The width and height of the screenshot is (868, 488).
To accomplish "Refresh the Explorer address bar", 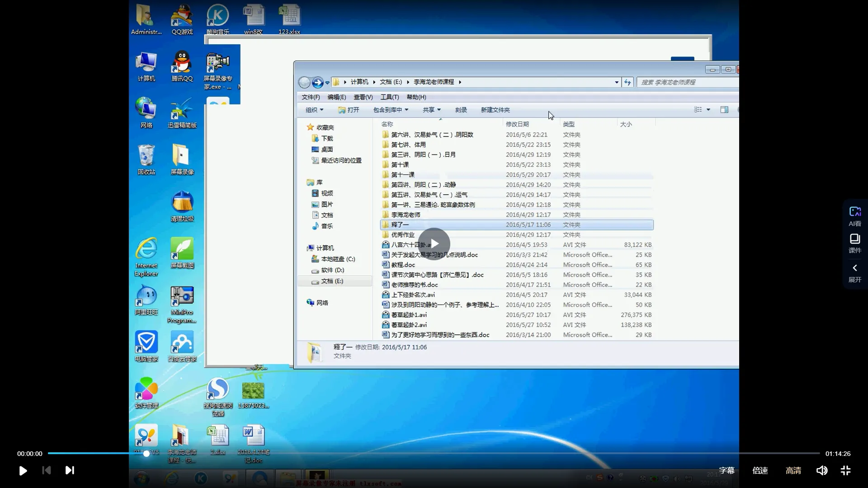I will [627, 82].
